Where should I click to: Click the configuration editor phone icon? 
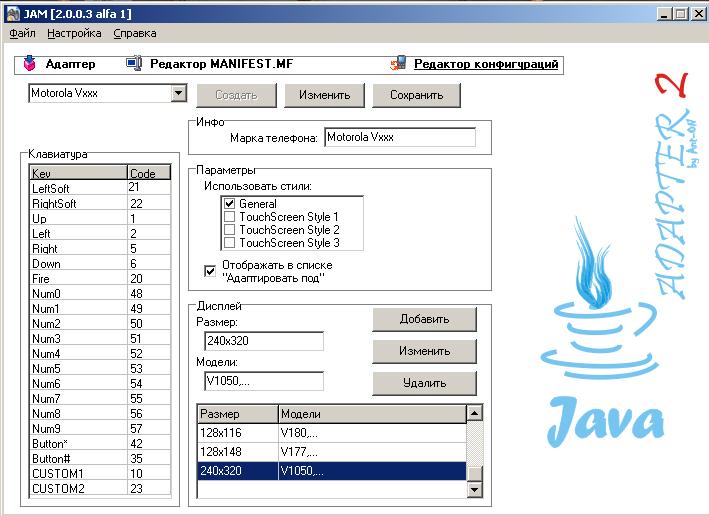pos(398,64)
